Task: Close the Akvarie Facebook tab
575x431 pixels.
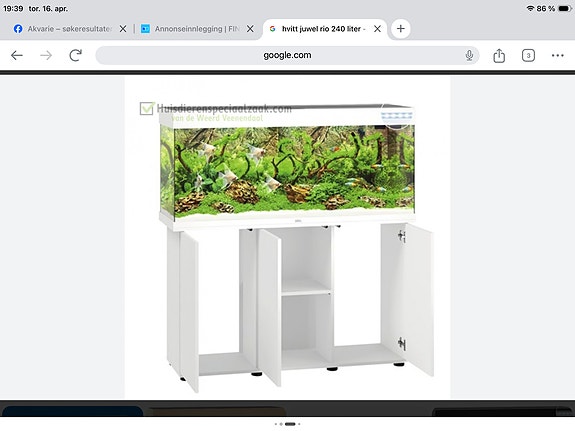Action: click(x=123, y=29)
